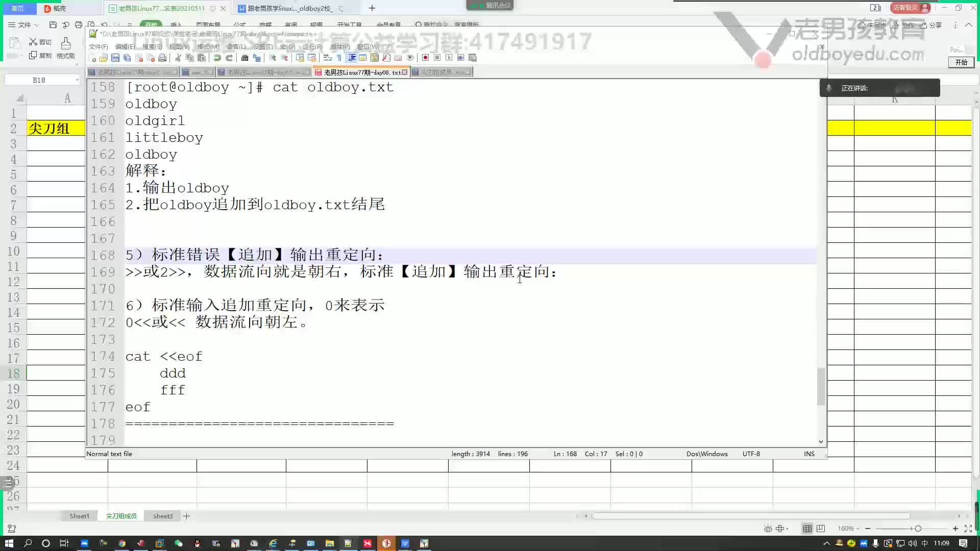Open the 插件(P) menu in Notepad++
The image size is (980, 551).
(340, 46)
